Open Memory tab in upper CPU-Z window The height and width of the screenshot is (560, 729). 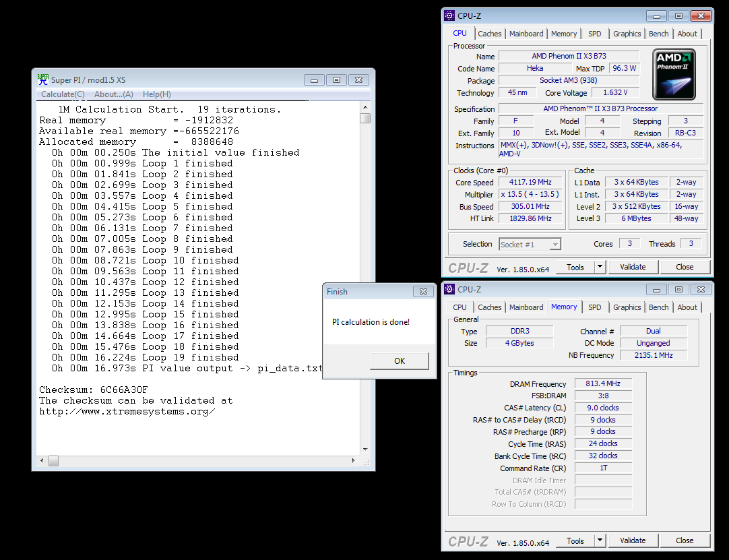[x=564, y=34]
